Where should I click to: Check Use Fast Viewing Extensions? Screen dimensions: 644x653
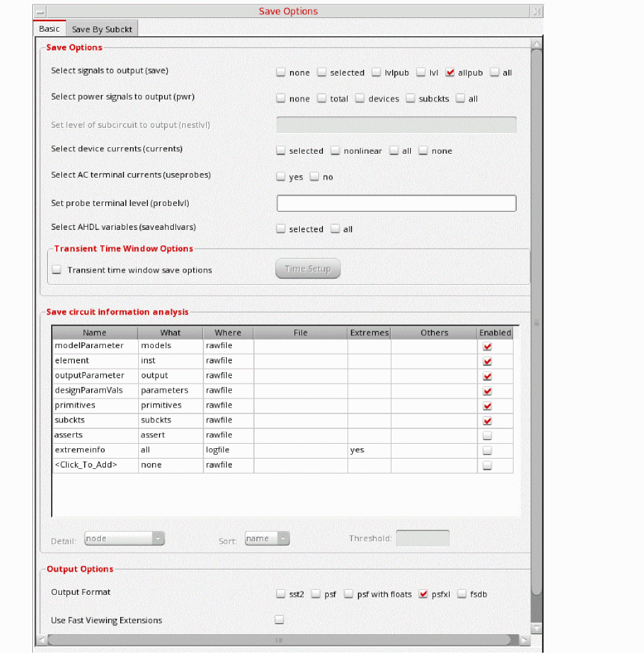[280, 620]
